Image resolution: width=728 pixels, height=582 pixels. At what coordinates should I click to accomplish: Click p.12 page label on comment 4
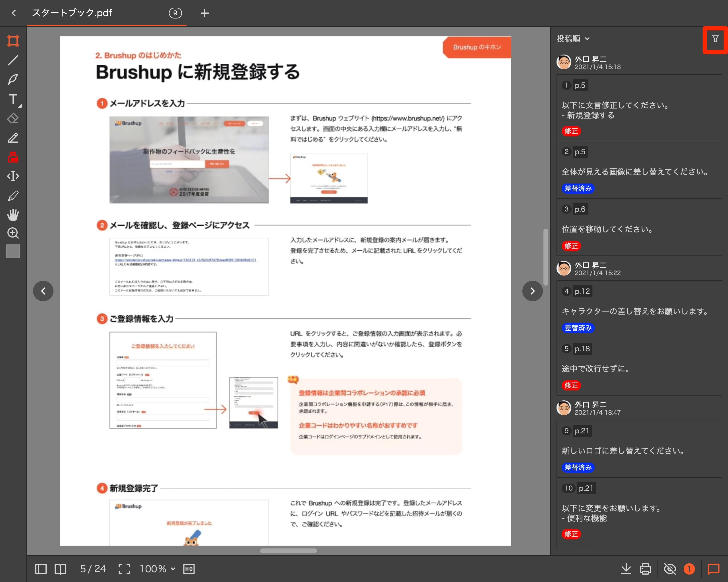(582, 291)
